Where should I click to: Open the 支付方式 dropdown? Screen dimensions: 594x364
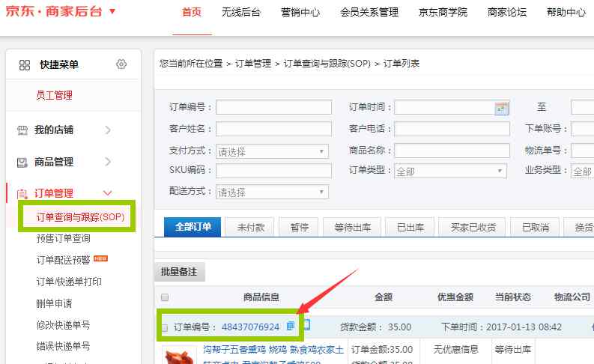coord(273,151)
